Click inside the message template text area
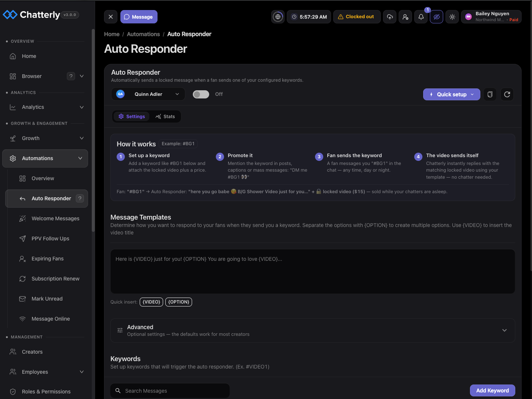 point(313,271)
